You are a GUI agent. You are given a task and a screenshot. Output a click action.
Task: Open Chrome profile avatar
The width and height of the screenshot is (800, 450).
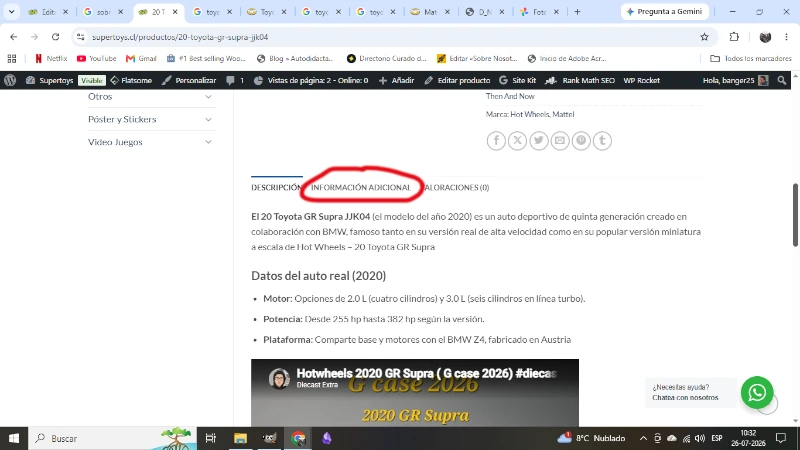tap(765, 37)
